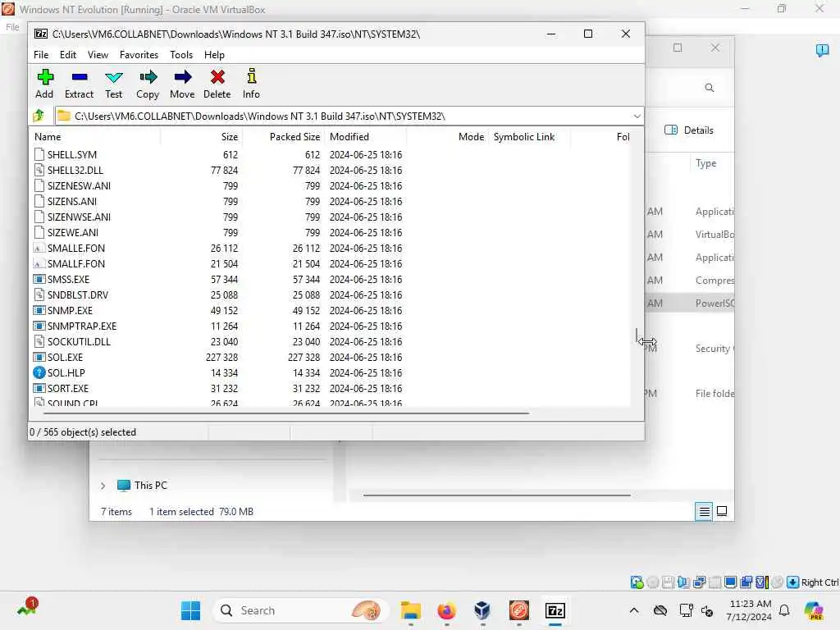Click the taskbar clock showing 11:23 AM
The width and height of the screenshot is (840, 630).
tap(750, 610)
